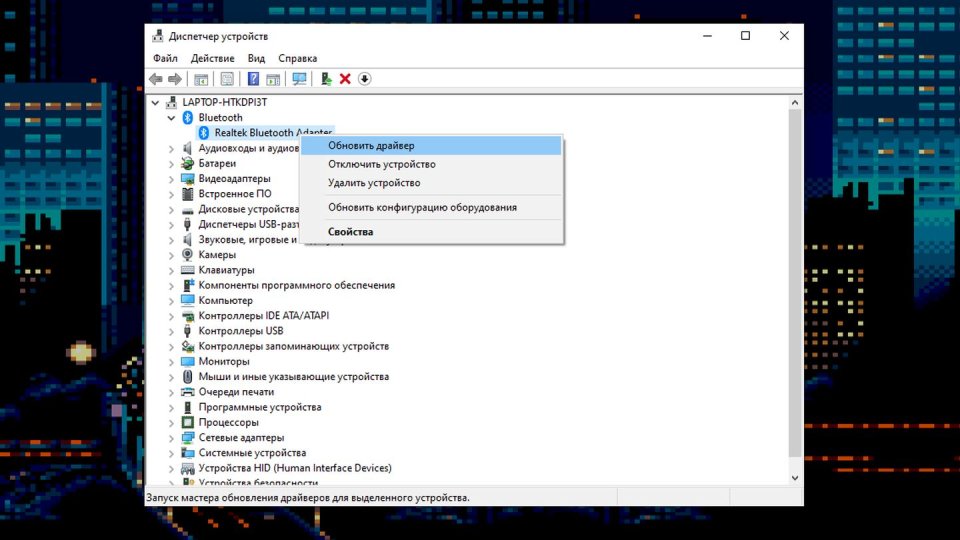Expand the Клавиатуры category
This screenshot has width=960, height=540.
172,270
